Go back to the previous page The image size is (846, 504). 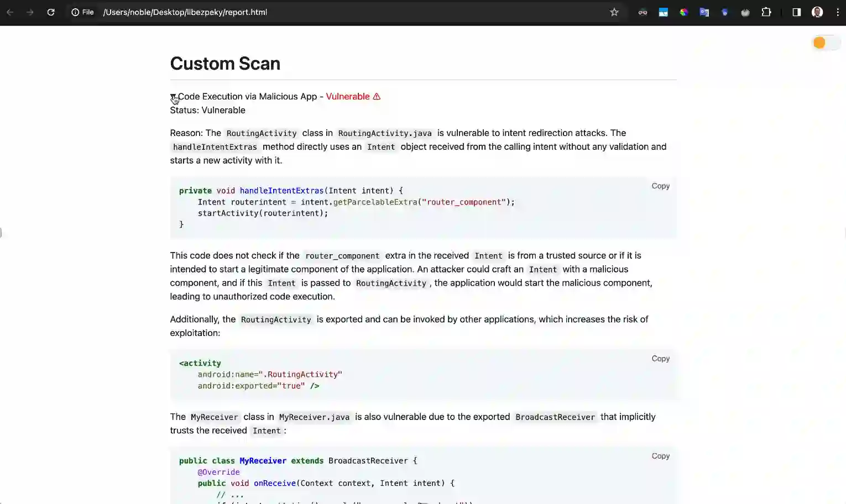pyautogui.click(x=10, y=12)
